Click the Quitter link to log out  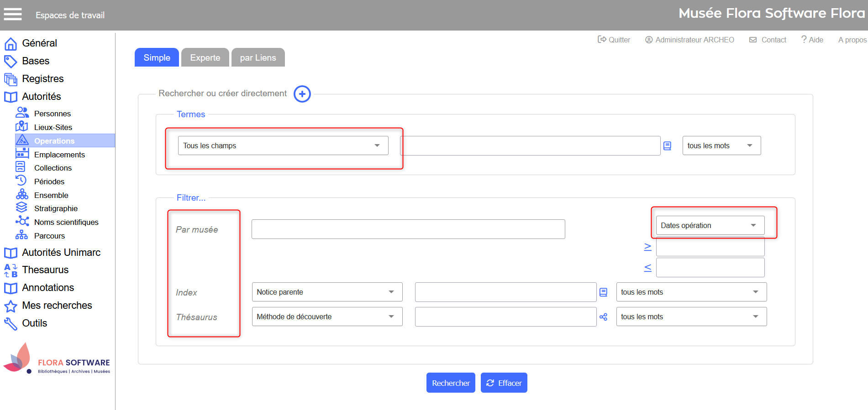click(614, 40)
